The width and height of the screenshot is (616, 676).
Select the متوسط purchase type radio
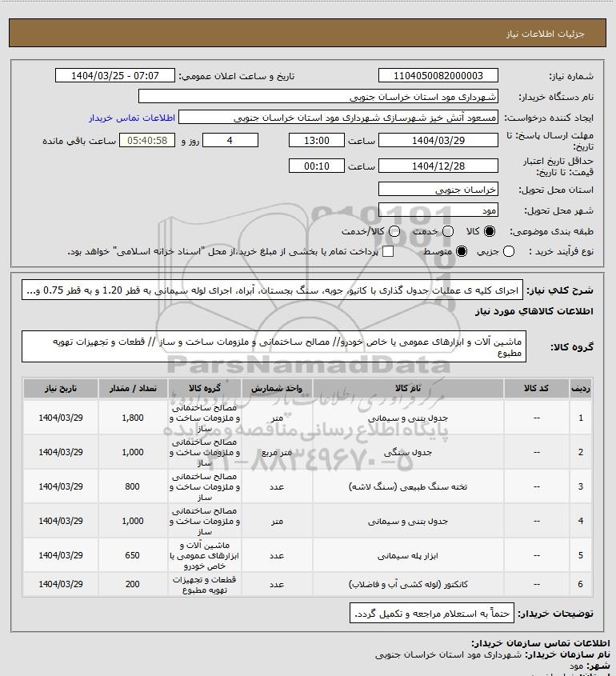click(462, 251)
